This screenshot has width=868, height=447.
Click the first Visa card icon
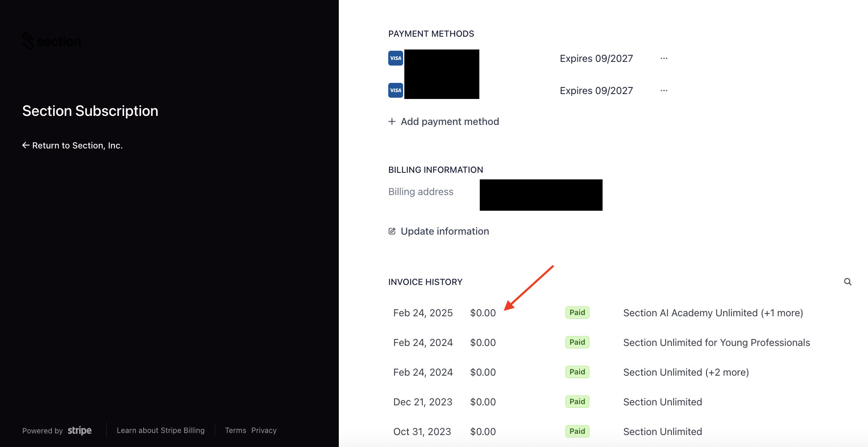click(395, 58)
